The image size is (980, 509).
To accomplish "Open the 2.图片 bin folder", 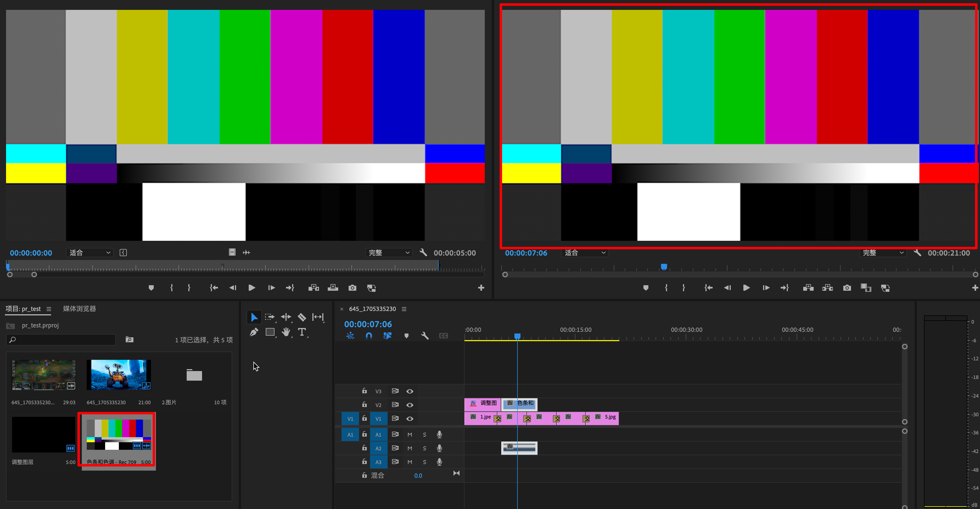I will click(x=194, y=375).
